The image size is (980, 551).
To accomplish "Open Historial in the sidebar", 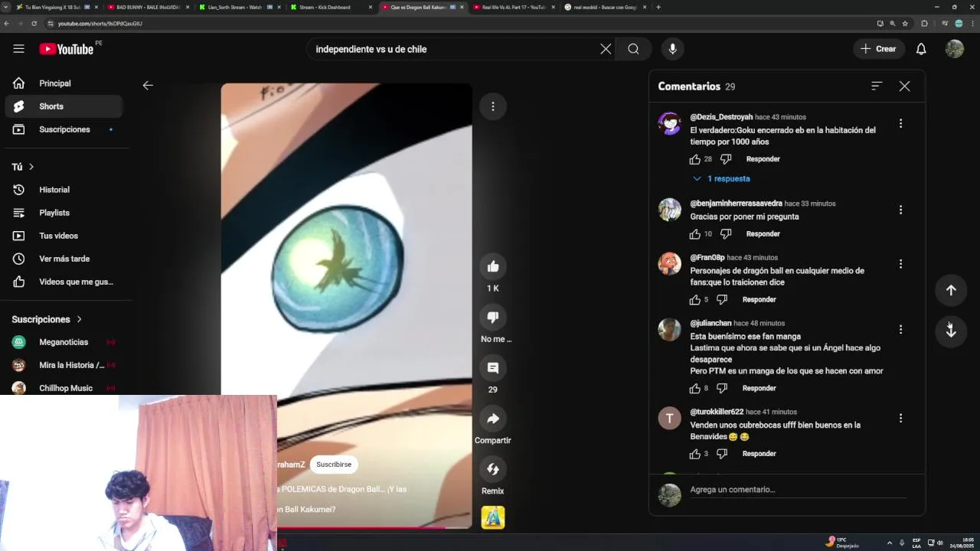I will click(x=64, y=190).
